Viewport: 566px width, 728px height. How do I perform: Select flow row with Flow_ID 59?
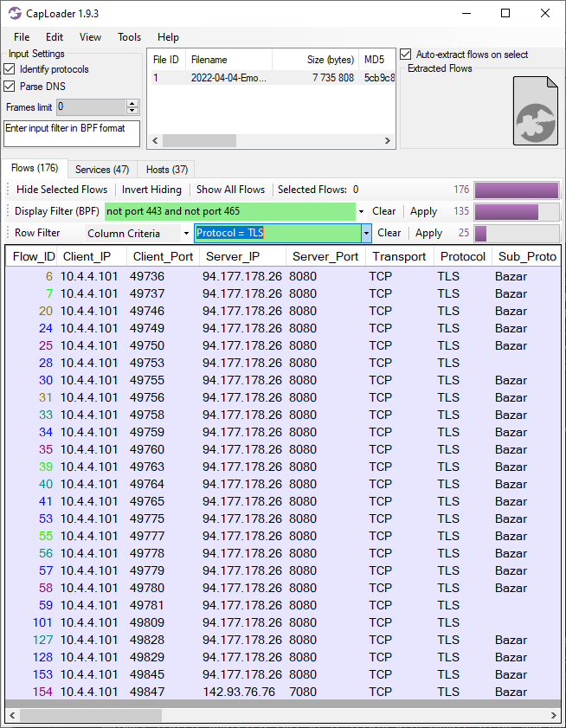click(x=283, y=605)
